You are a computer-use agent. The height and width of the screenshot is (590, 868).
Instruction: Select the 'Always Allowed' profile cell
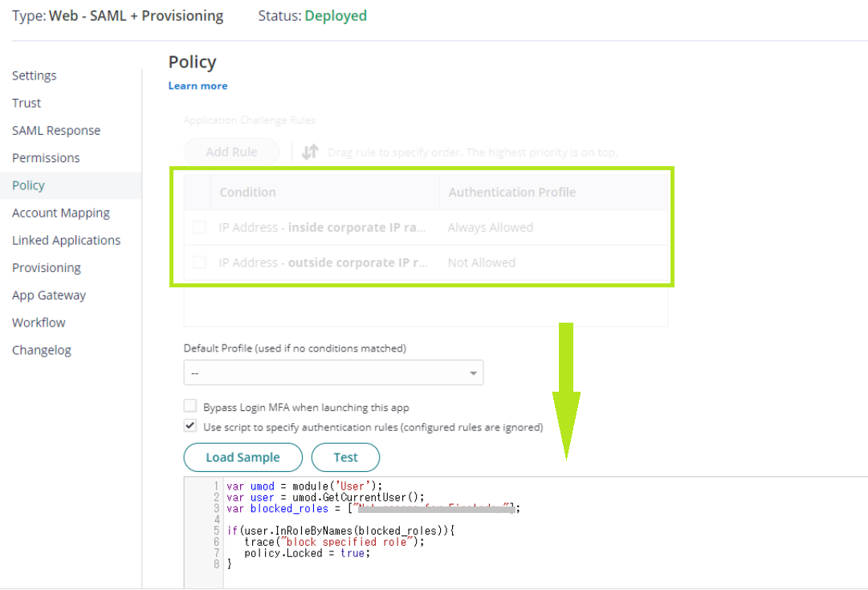[491, 227]
